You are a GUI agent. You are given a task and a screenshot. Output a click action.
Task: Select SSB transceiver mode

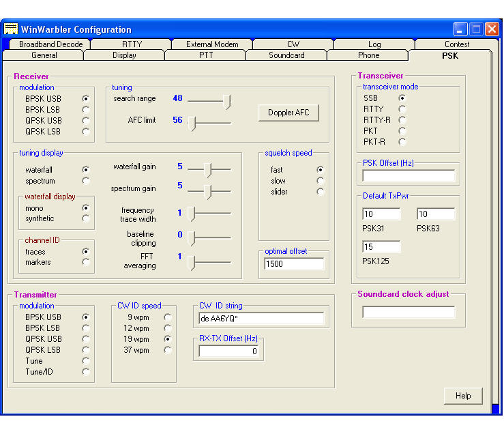click(402, 98)
